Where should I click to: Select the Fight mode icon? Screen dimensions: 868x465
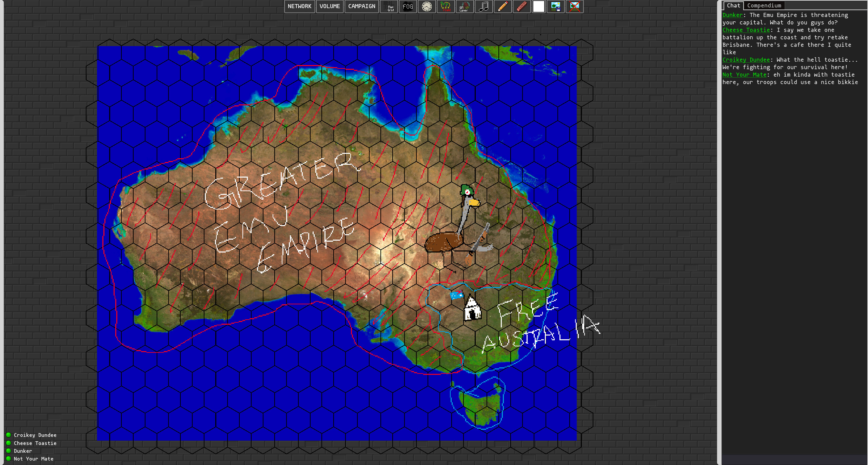446,6
